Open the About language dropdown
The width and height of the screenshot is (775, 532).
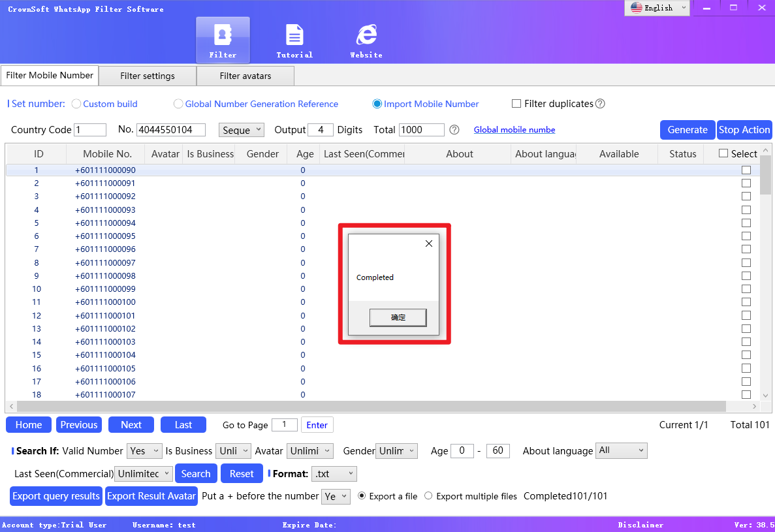622,450
